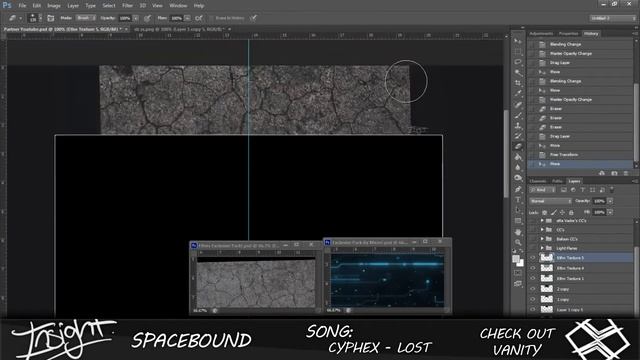Image resolution: width=640 pixels, height=360 pixels.
Task: Select the Magic Wand tool
Action: [x=518, y=73]
